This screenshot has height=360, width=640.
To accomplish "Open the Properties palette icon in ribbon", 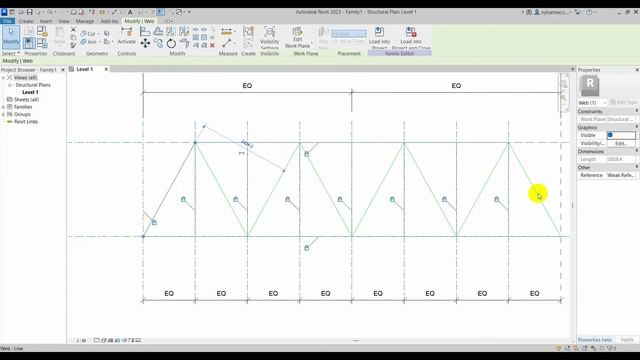I will 29,43.
